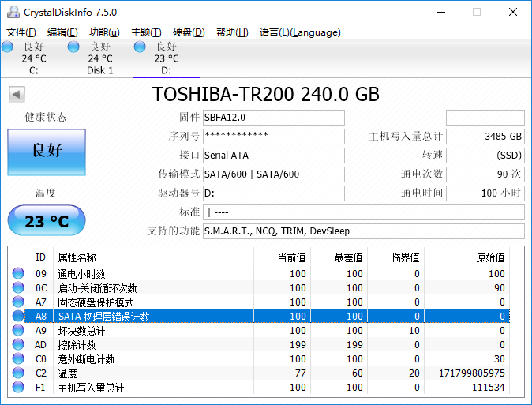Switch to the Disk 1 tab
This screenshot has height=405, width=532.
pos(100,58)
